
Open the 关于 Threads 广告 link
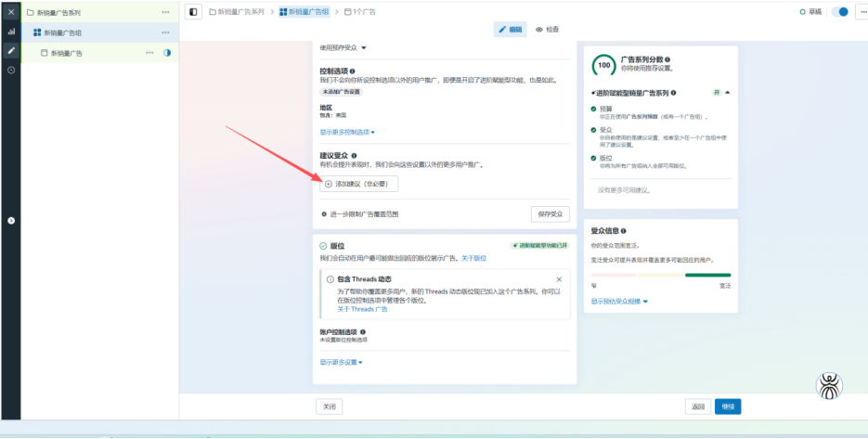[x=362, y=308]
